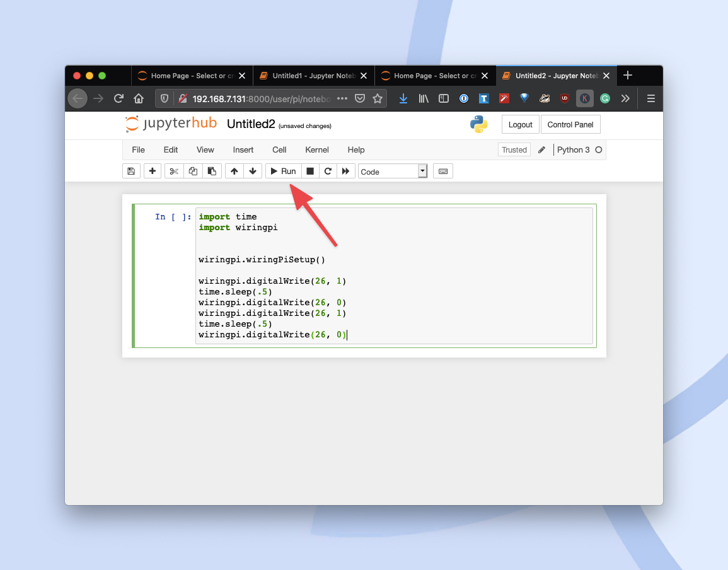Restart the kernel using the refresh icon
728x570 pixels.
tap(328, 171)
